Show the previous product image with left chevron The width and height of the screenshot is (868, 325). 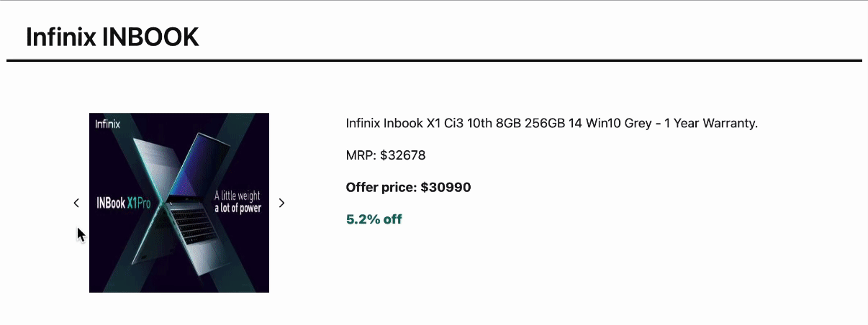coord(76,203)
